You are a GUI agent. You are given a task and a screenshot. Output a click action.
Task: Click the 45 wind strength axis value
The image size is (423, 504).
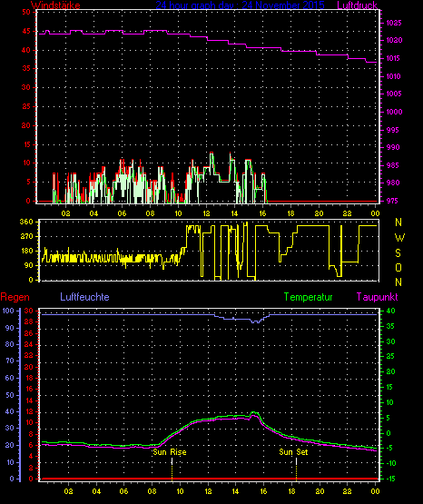coord(26,31)
